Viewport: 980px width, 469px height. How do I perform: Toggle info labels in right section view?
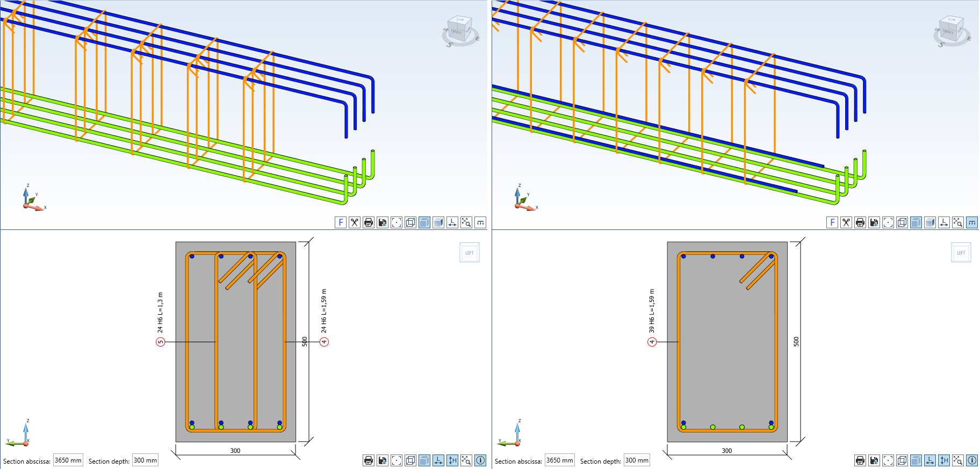(972, 460)
